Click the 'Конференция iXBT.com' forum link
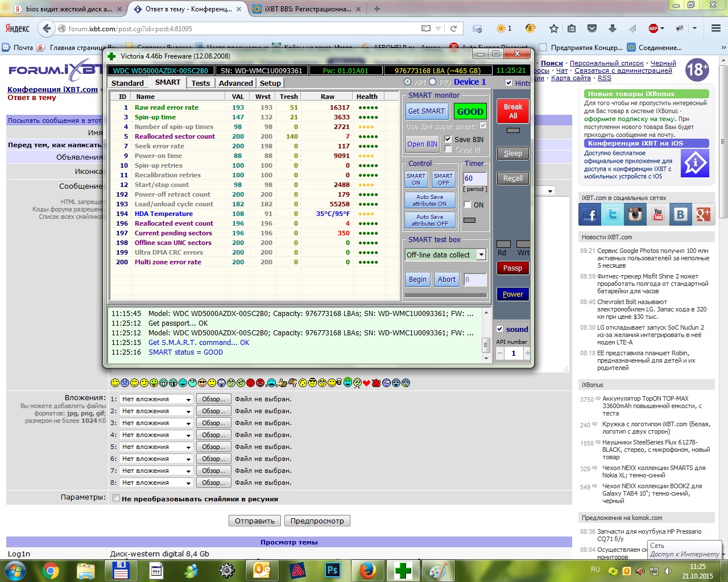Image resolution: width=728 pixels, height=582 pixels. (x=52, y=89)
